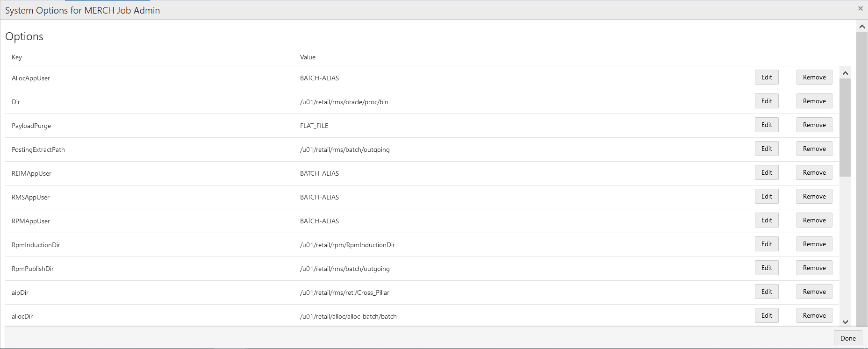Remove the RMSAppUser option
This screenshot has width=868, height=349.
(x=814, y=196)
